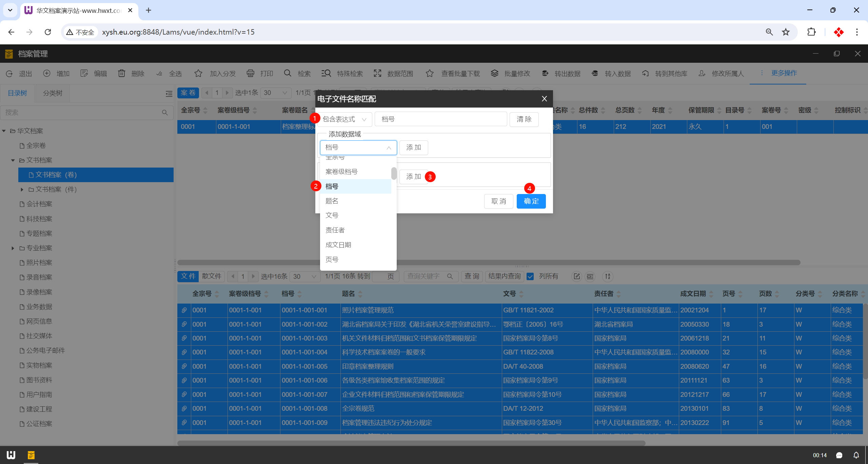Collapse the 华文档案 tree node
This screenshot has height=464, width=868.
(4, 131)
